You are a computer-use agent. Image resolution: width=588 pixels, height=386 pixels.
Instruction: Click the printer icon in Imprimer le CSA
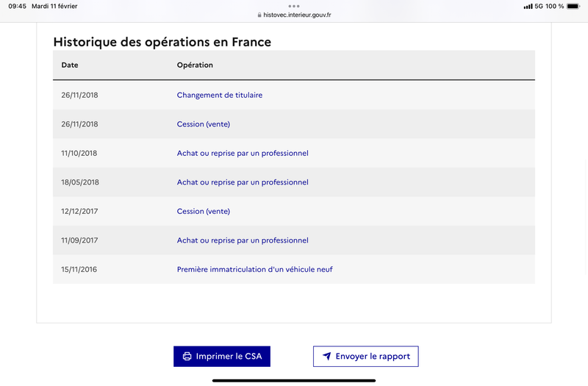tap(187, 357)
